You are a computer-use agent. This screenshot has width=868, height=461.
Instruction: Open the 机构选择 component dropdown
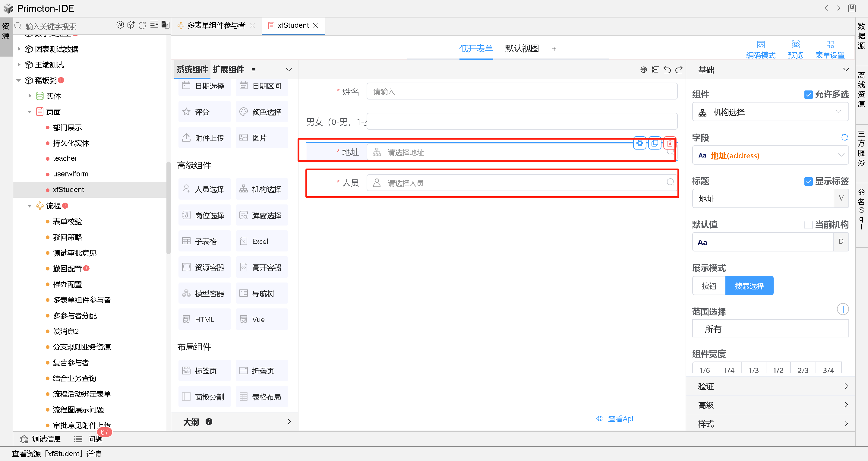click(x=770, y=112)
